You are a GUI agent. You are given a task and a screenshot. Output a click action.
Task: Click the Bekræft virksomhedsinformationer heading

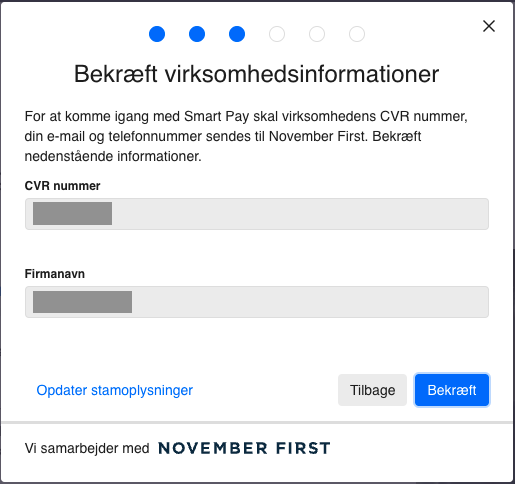click(x=256, y=74)
